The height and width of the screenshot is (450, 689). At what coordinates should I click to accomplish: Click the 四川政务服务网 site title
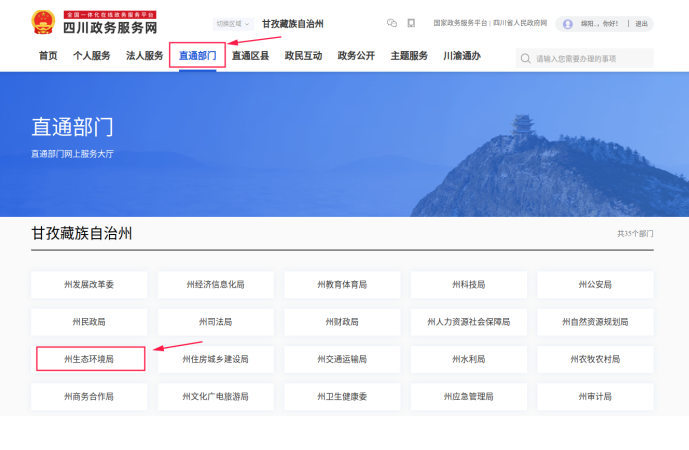pos(110,28)
